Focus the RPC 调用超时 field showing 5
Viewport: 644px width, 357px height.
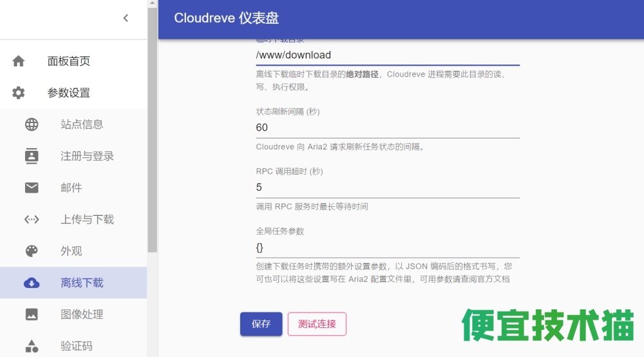pyautogui.click(x=388, y=188)
